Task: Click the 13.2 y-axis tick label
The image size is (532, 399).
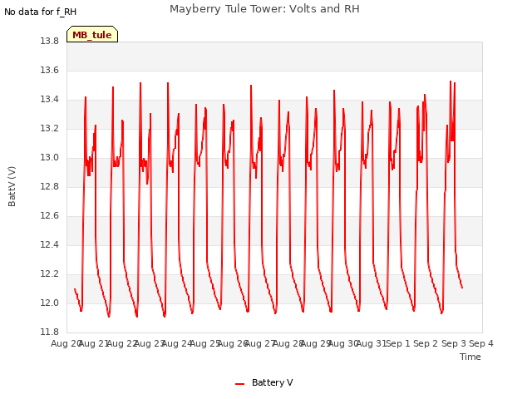Action: (50, 129)
